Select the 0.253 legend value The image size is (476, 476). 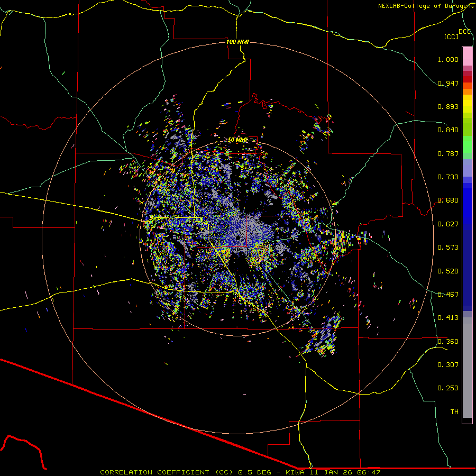click(448, 388)
